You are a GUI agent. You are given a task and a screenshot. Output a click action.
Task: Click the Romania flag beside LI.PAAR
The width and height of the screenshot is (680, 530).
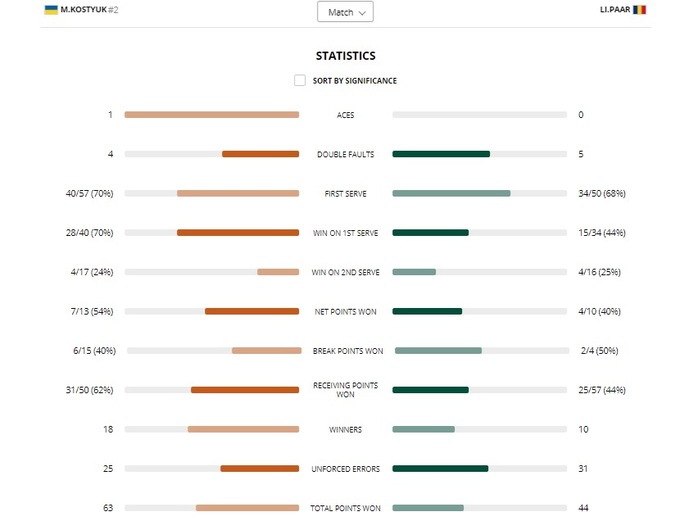coord(639,10)
